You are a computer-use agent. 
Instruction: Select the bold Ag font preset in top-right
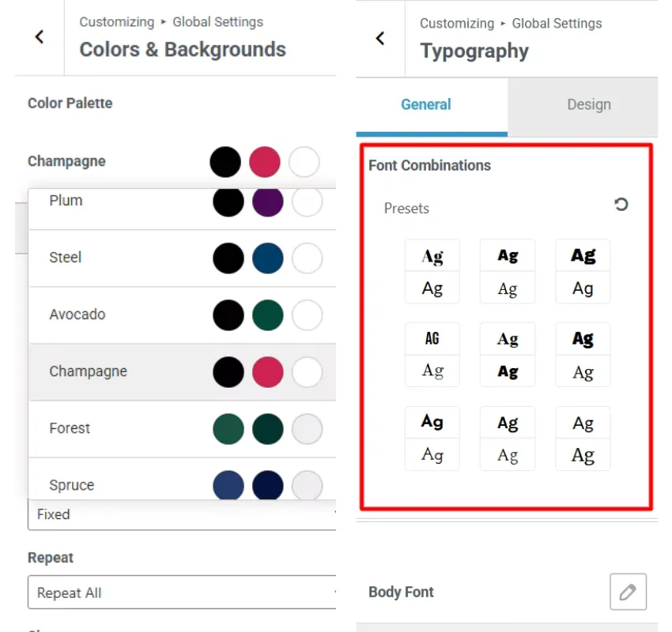pos(583,271)
